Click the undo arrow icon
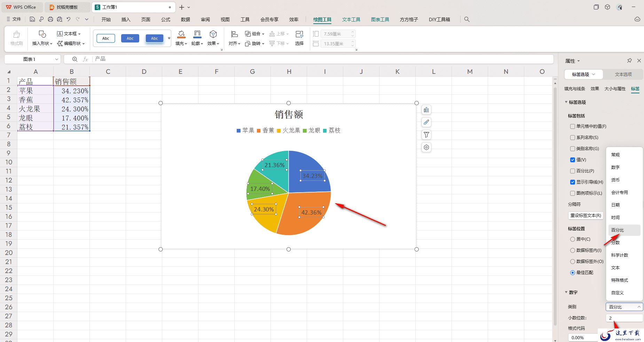 click(x=69, y=20)
